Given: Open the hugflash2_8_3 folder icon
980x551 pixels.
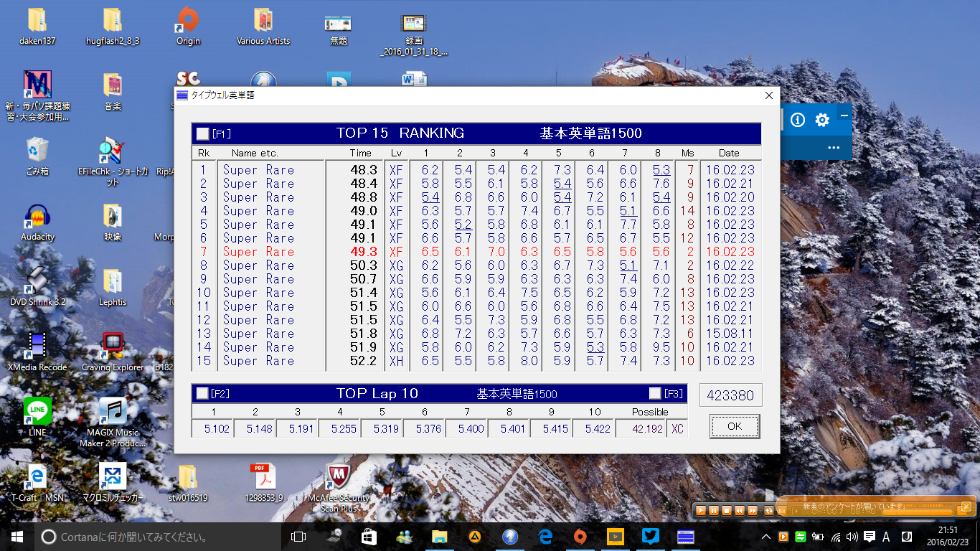Looking at the screenshot, I should 112,27.
